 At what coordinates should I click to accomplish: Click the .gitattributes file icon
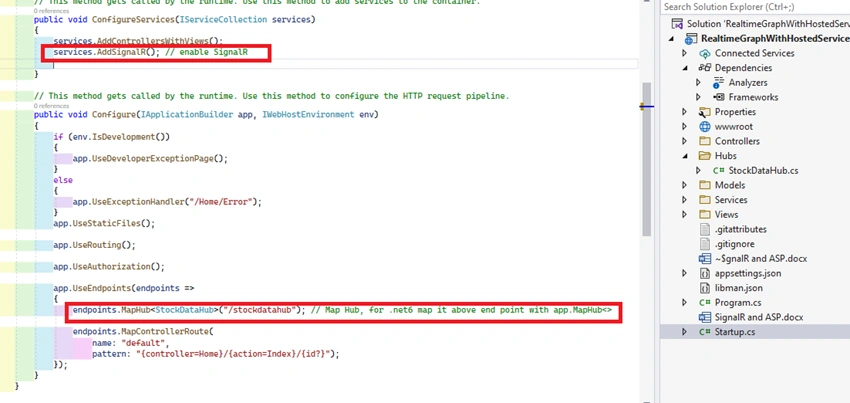tap(705, 229)
